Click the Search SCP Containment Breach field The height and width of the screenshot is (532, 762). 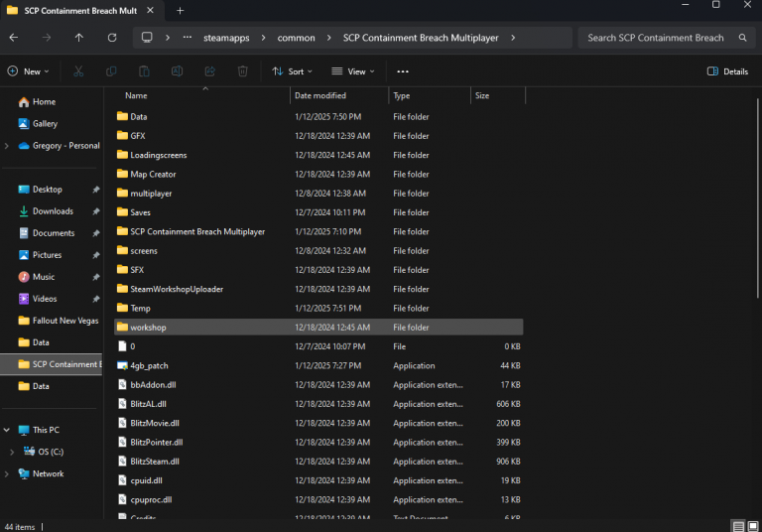click(657, 38)
